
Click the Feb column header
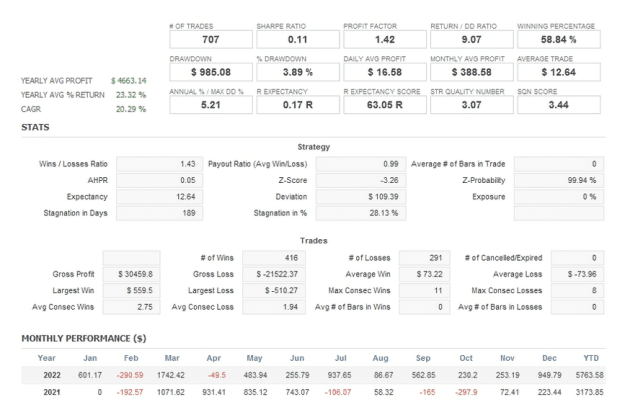coord(131,358)
